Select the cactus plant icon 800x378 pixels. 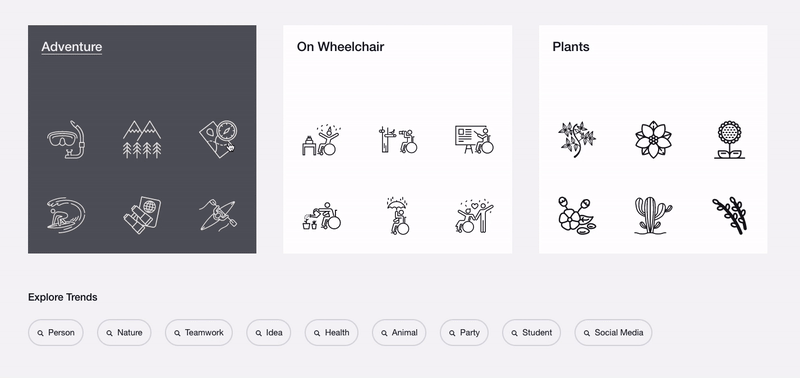coord(653,216)
